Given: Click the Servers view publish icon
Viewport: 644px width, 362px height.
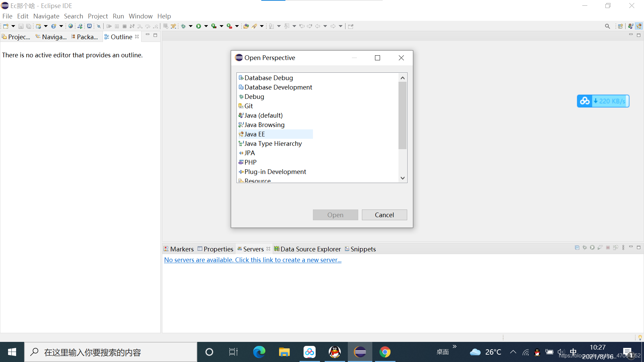Looking at the screenshot, I should pos(615,247).
